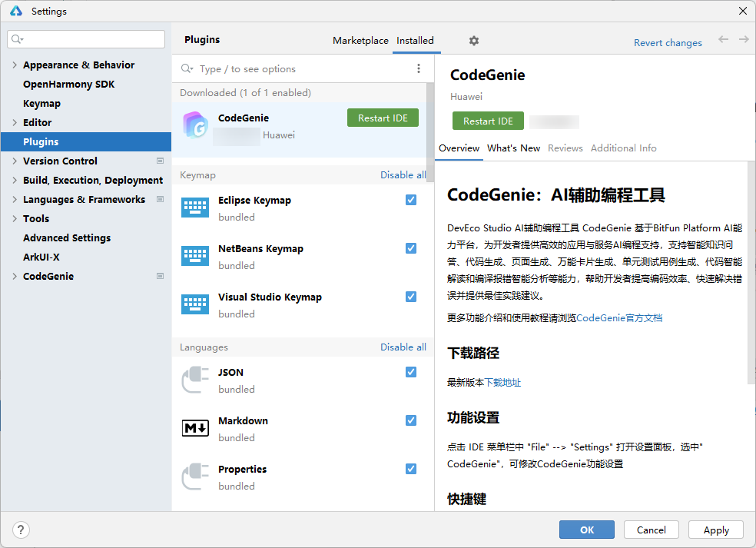Toggle the Markdown plugin checkbox
Image resolution: width=756 pixels, height=548 pixels.
pos(411,420)
